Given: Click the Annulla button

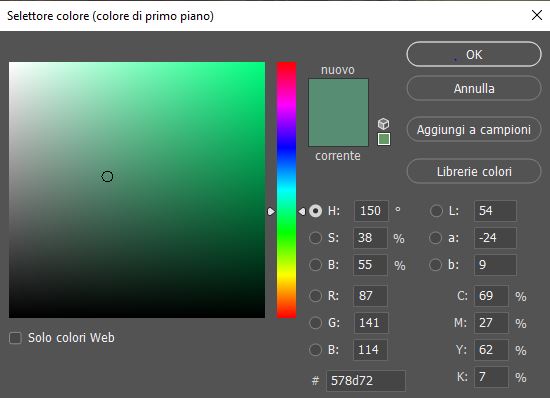Looking at the screenshot, I should [x=474, y=88].
